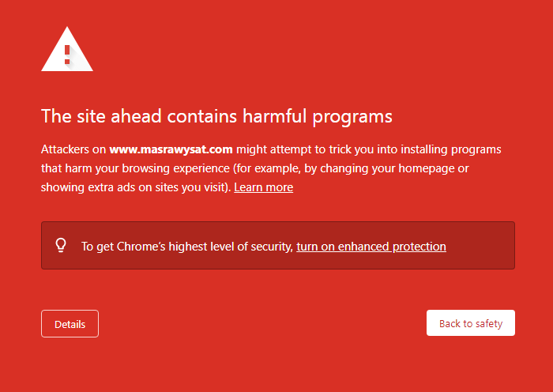The image size is (553, 392).
Task: Click the line "that harm your browsing experience"
Action: coord(135,168)
